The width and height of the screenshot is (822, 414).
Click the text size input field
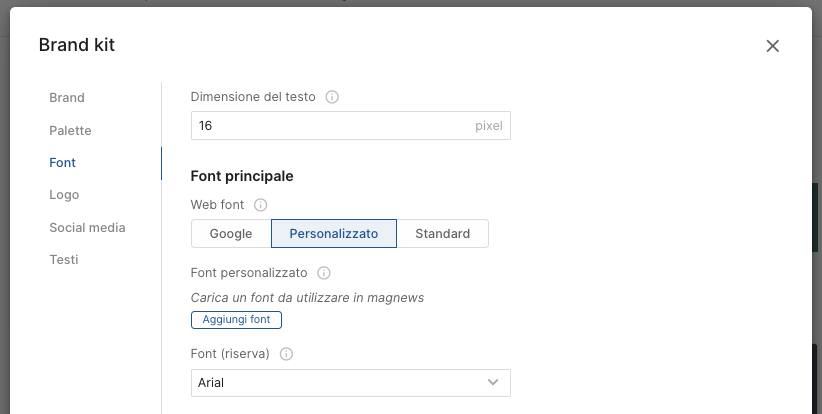pyautogui.click(x=330, y=126)
